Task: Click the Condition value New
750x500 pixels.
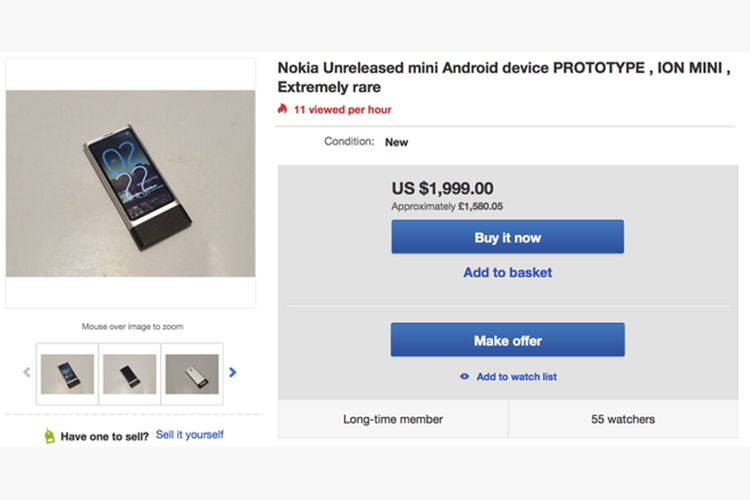Action: [x=397, y=142]
